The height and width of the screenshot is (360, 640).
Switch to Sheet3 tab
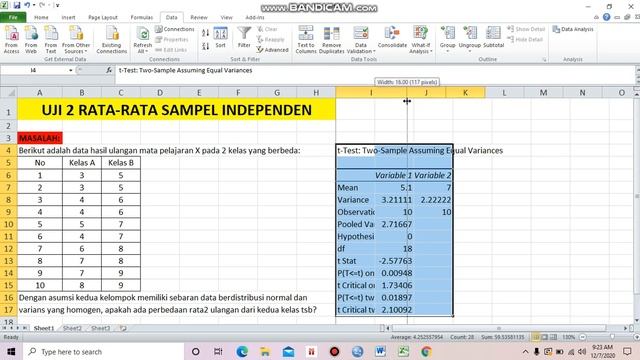click(x=100, y=328)
